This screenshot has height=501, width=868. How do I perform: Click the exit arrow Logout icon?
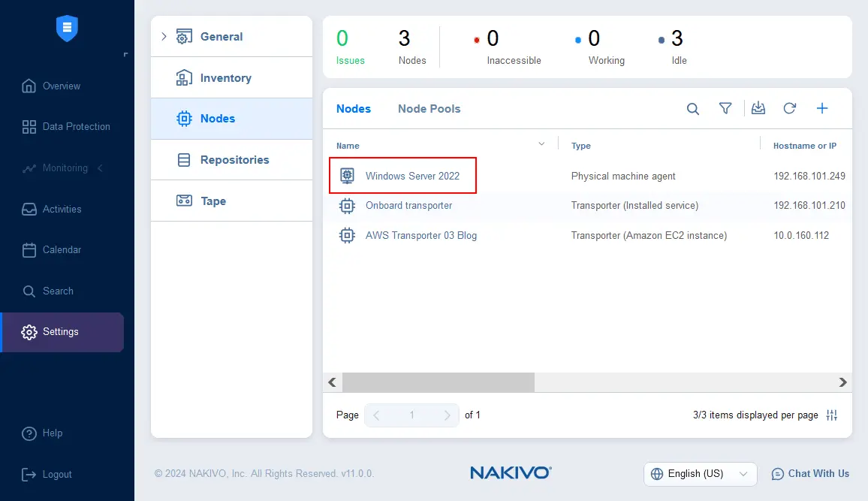pos(29,475)
